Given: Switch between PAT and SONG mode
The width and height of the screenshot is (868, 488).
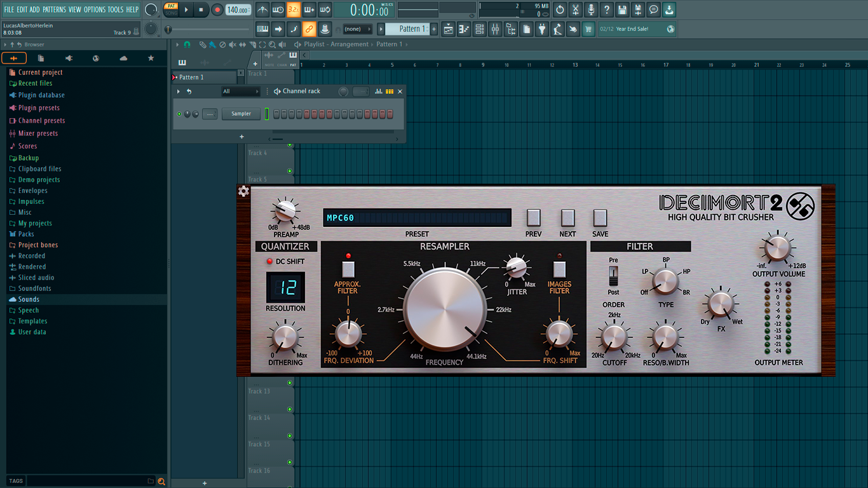Looking at the screenshot, I should click(171, 10).
